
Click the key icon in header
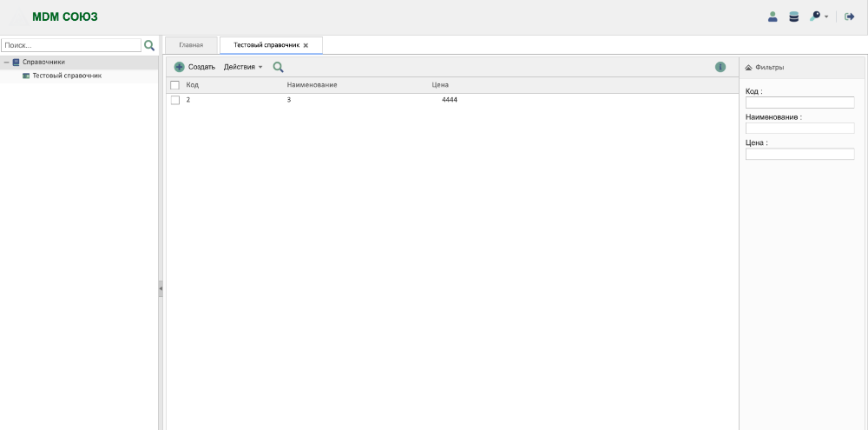(816, 17)
